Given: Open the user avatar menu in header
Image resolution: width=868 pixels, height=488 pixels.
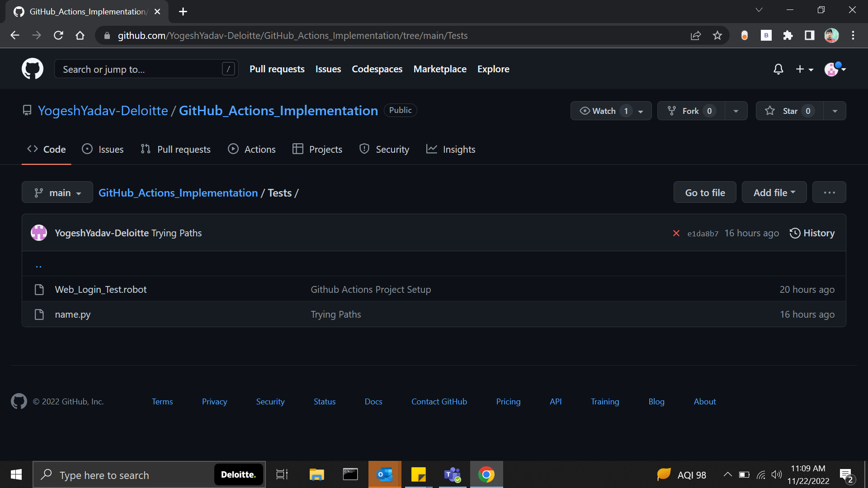Looking at the screenshot, I should 835,69.
